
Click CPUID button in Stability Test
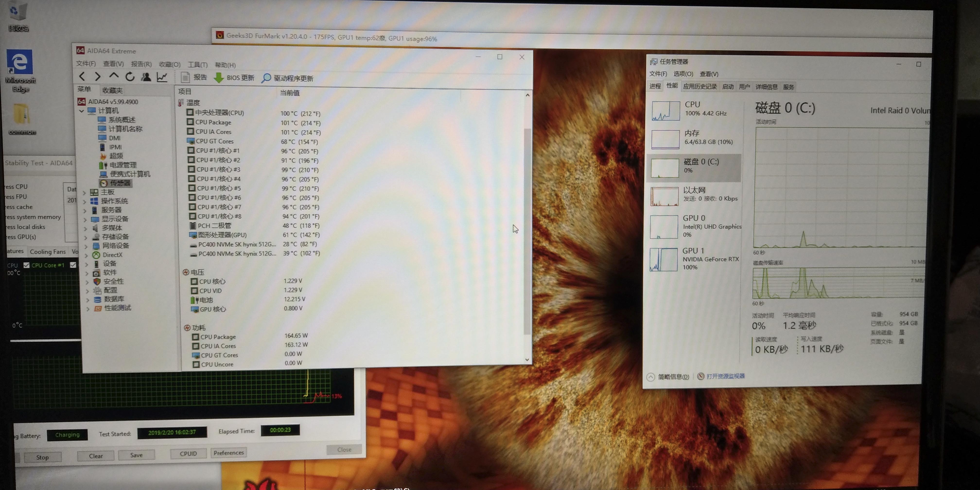[x=188, y=454]
